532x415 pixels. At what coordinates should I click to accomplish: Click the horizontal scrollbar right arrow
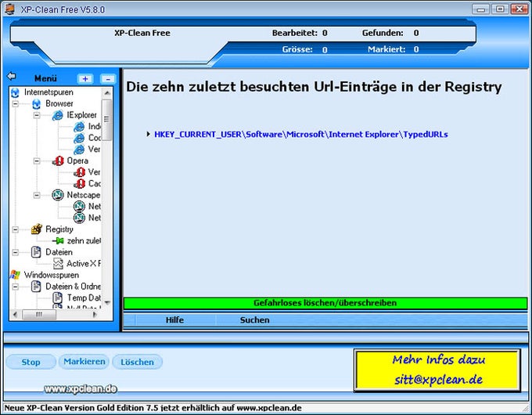(95, 315)
